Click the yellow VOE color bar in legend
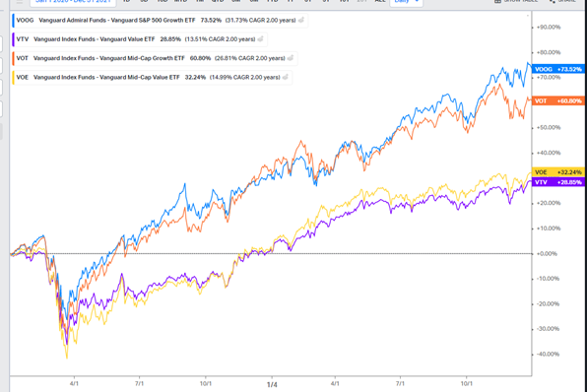 (13, 77)
